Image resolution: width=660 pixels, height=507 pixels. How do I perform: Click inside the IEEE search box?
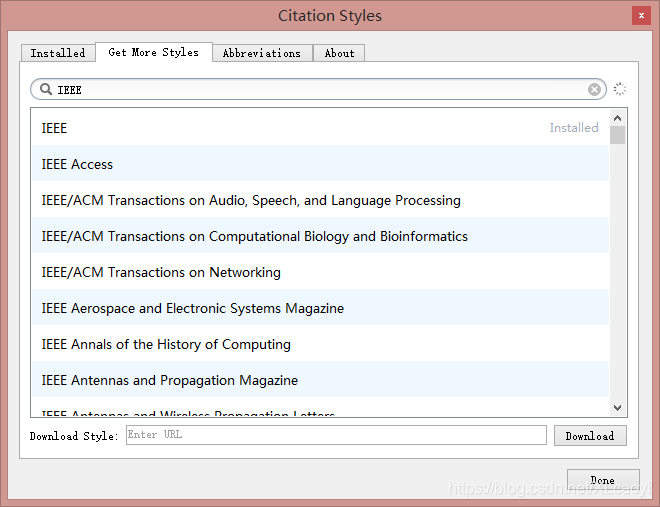tap(318, 89)
